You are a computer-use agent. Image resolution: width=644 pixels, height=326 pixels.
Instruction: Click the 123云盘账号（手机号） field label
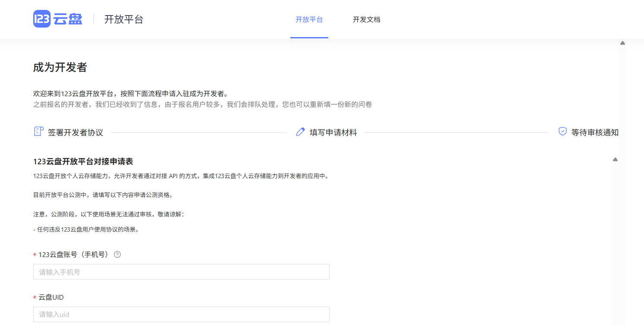click(x=74, y=254)
